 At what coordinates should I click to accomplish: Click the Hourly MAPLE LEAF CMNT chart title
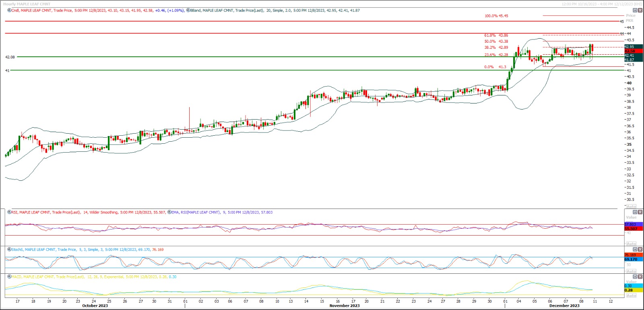(27, 4)
